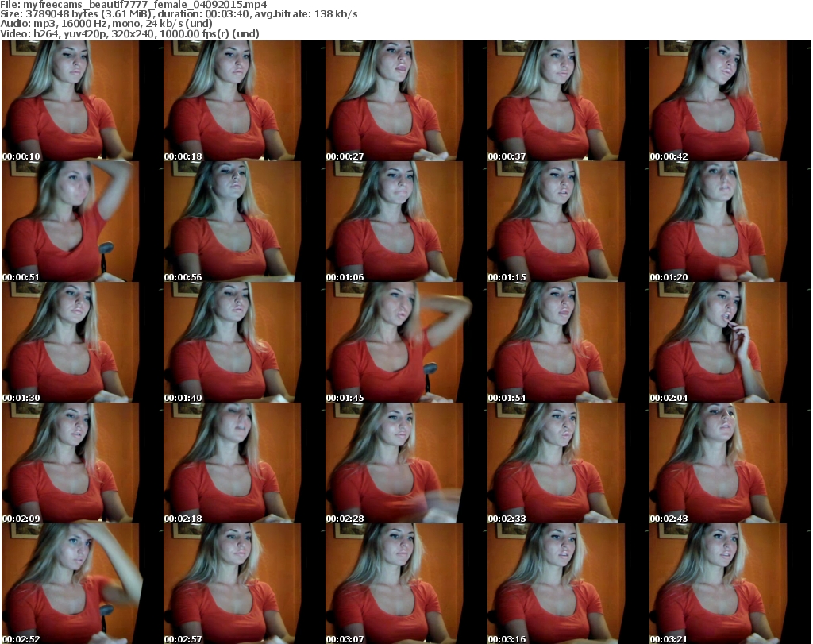813x644 pixels.
Task: Click the 'File:' header line text
Action: coord(133,5)
